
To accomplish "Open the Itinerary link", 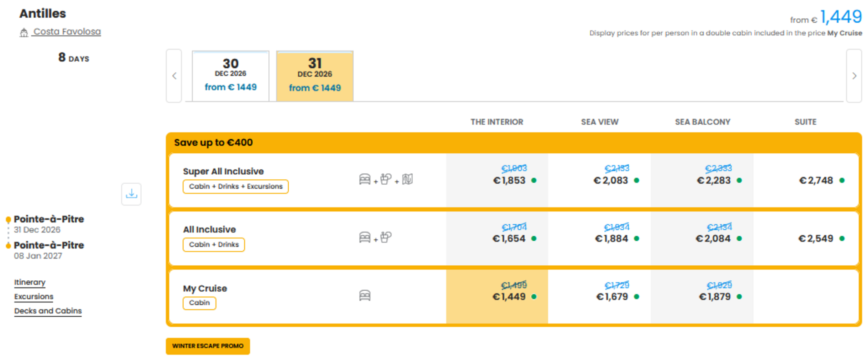I will [30, 282].
